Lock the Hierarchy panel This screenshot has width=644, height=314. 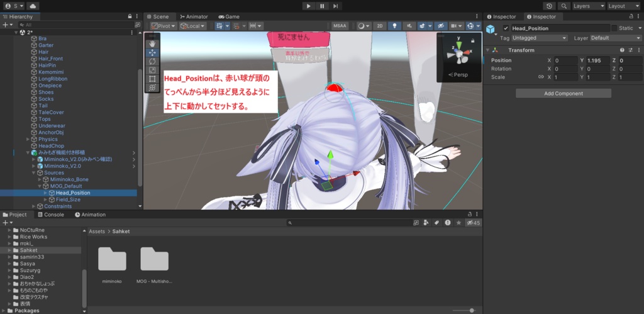click(130, 16)
